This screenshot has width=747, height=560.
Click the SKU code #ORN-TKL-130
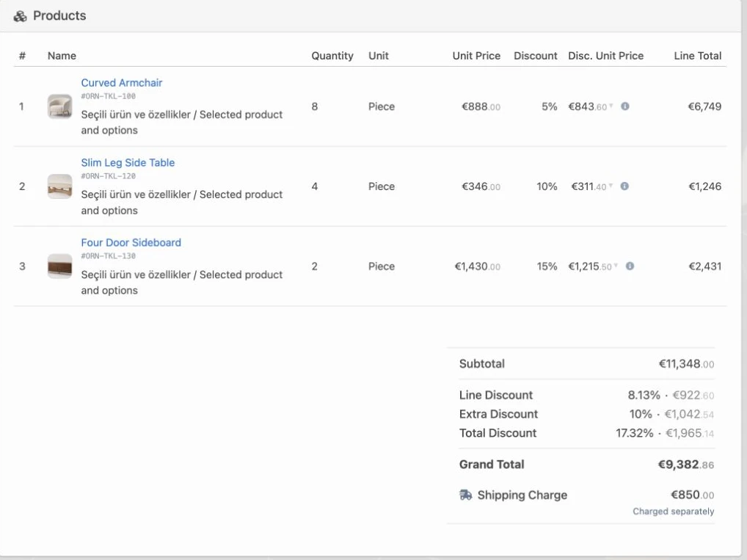click(108, 256)
